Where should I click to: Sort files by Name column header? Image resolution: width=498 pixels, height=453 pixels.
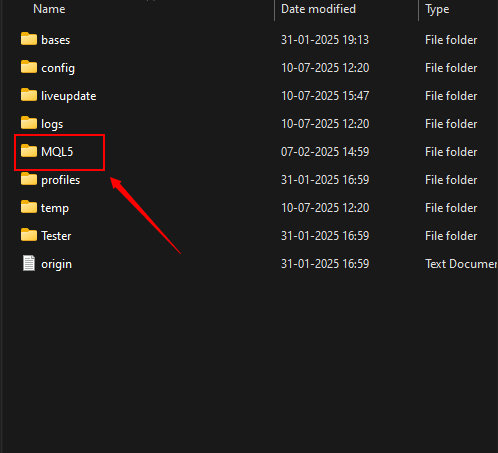(49, 9)
